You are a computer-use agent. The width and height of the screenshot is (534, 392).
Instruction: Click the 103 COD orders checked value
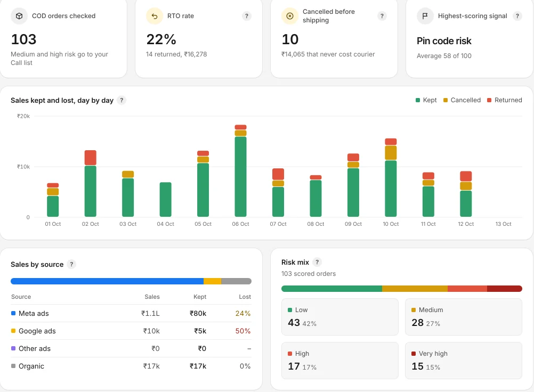click(23, 39)
